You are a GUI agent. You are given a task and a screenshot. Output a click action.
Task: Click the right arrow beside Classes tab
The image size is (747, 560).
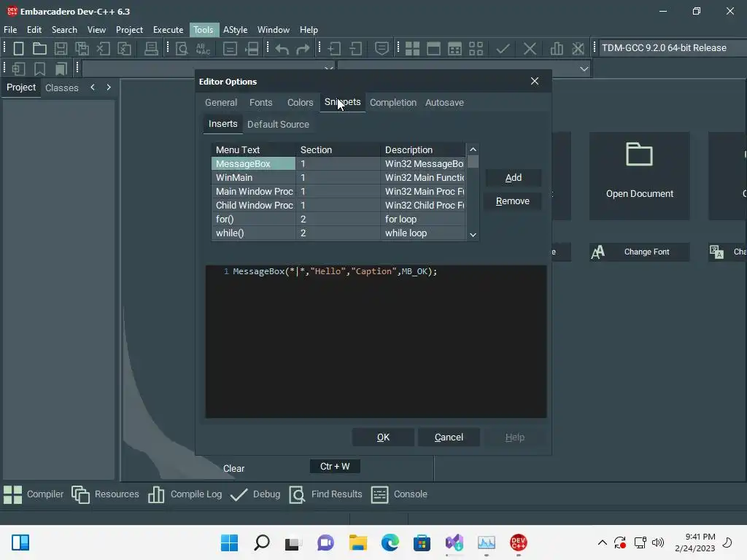pyautogui.click(x=109, y=87)
